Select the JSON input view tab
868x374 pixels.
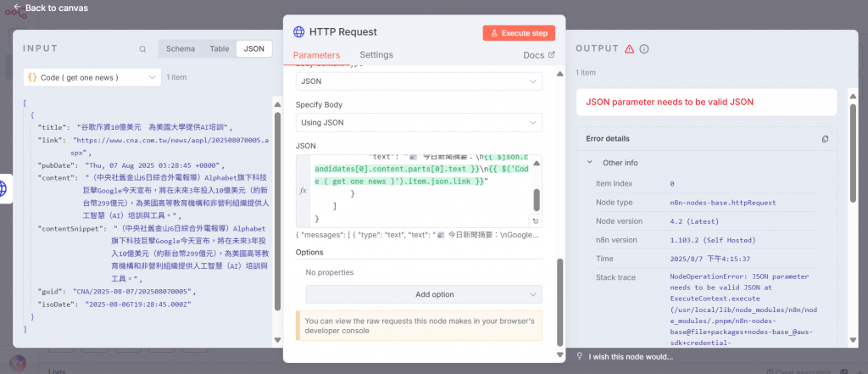tap(254, 48)
